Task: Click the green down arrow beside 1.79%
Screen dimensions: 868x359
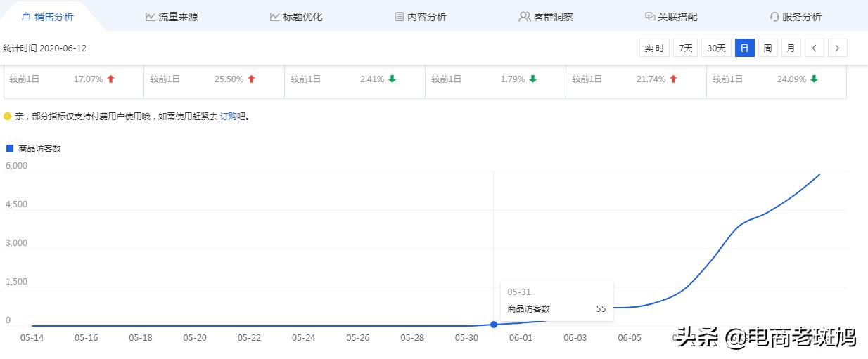Action: 532,79
